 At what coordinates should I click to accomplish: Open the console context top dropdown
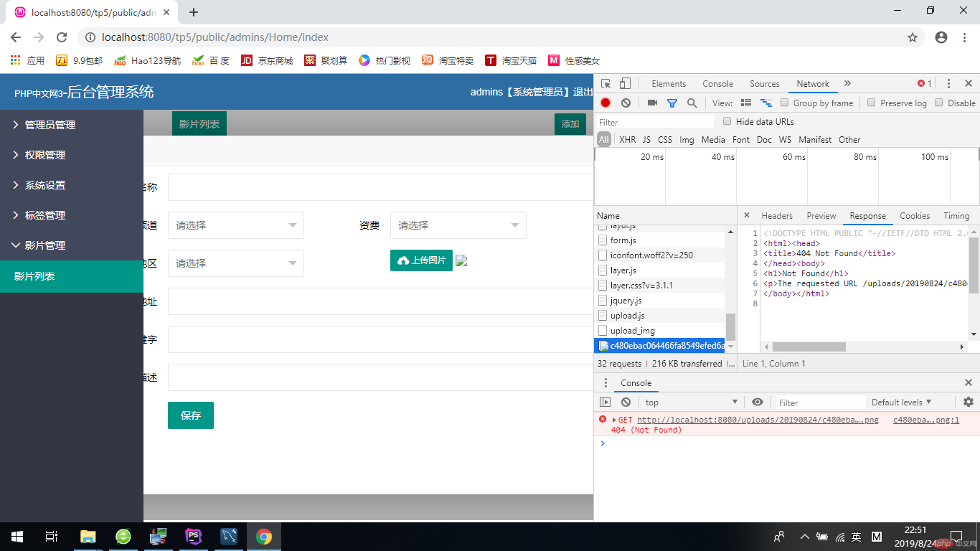pos(691,402)
